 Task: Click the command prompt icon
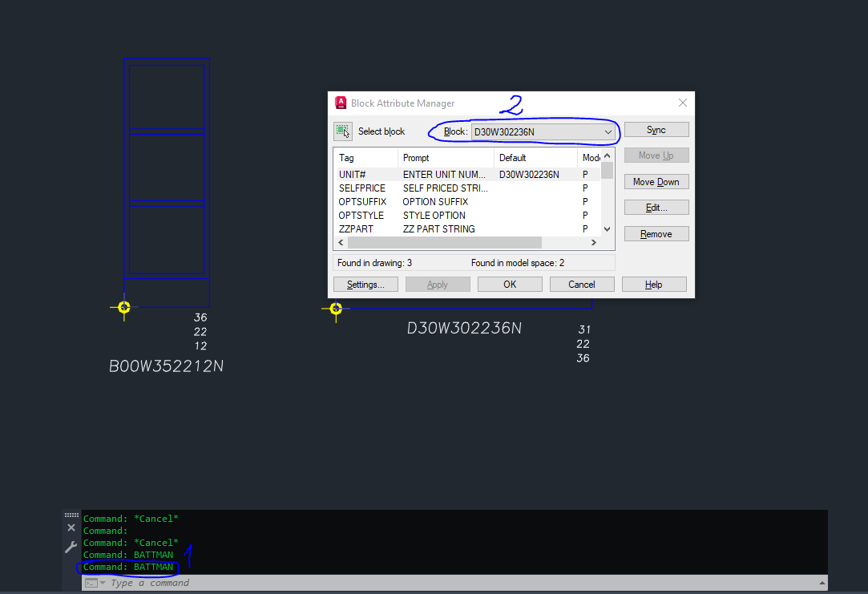pos(91,583)
